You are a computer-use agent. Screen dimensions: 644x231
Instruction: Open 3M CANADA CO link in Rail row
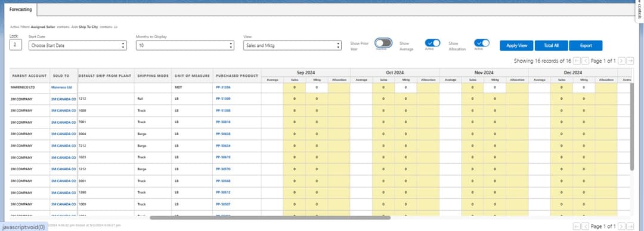(x=64, y=99)
